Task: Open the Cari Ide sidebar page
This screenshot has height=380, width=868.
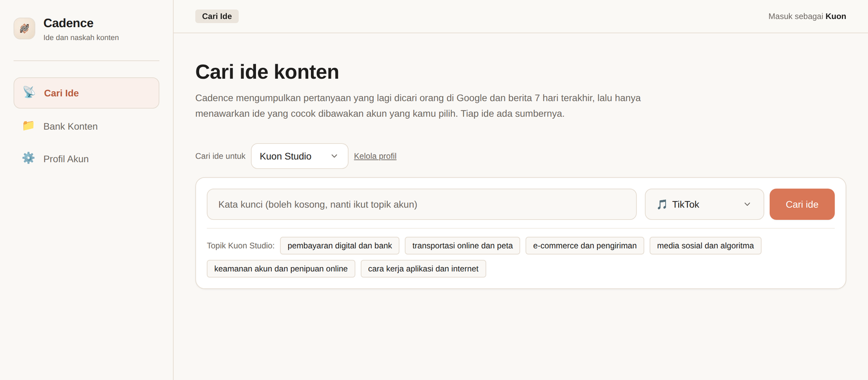Action: click(x=86, y=93)
